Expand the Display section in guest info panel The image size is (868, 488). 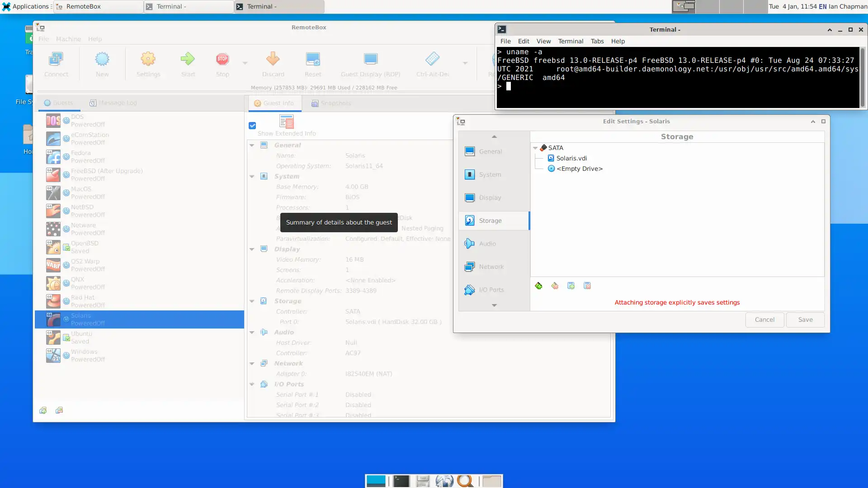tap(251, 249)
